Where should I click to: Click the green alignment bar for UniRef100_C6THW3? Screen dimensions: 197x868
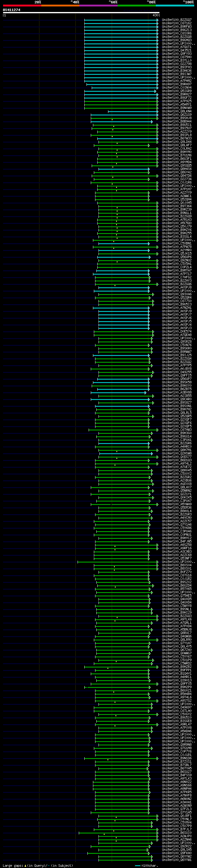123,430
